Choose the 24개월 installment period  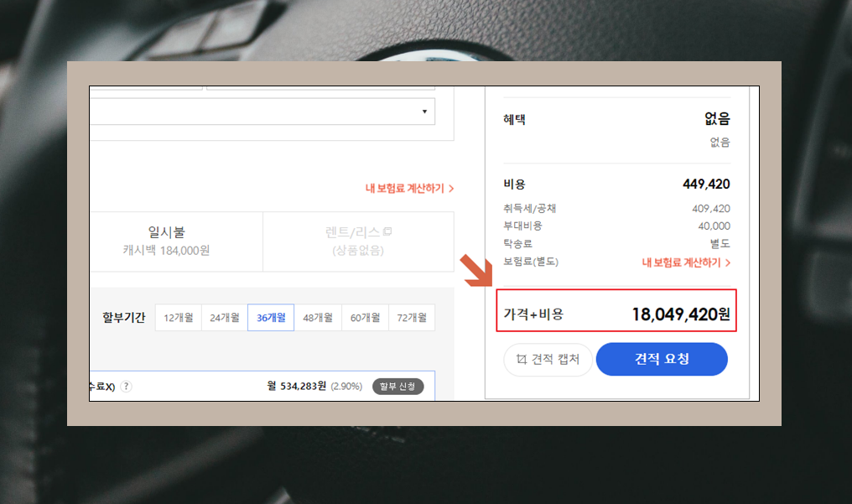[x=225, y=318]
